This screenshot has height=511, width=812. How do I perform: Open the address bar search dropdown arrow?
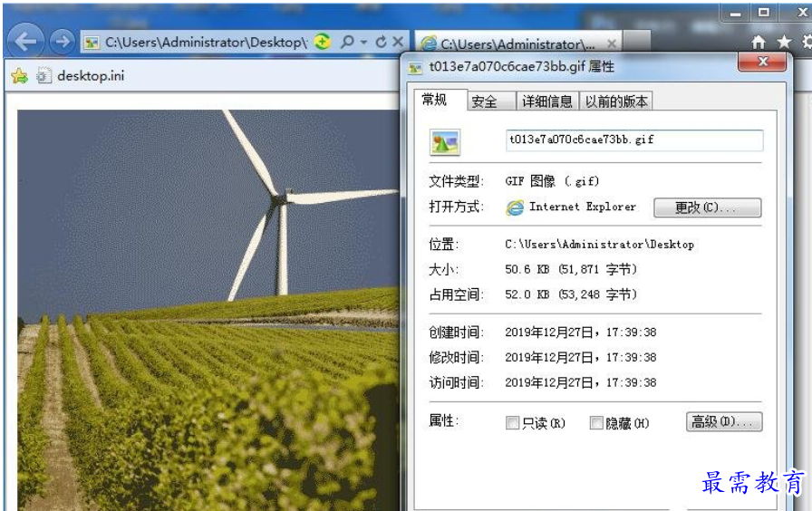pos(363,42)
